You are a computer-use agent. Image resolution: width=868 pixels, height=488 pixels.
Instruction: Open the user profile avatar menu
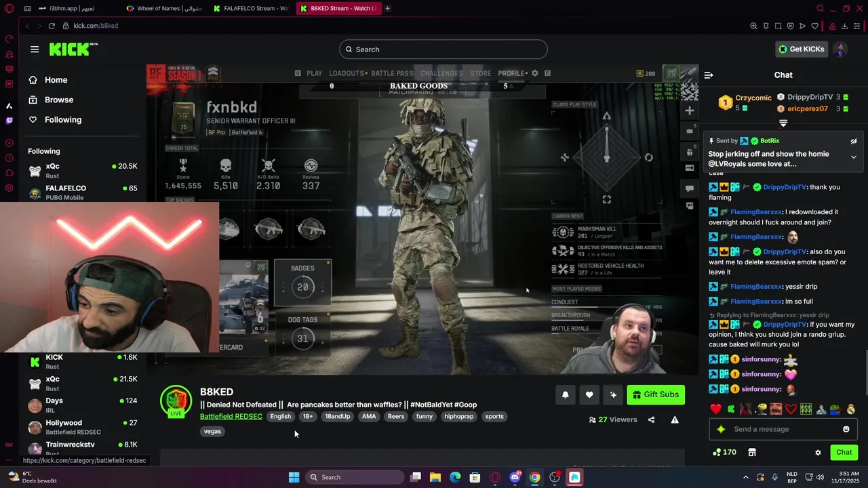[840, 49]
